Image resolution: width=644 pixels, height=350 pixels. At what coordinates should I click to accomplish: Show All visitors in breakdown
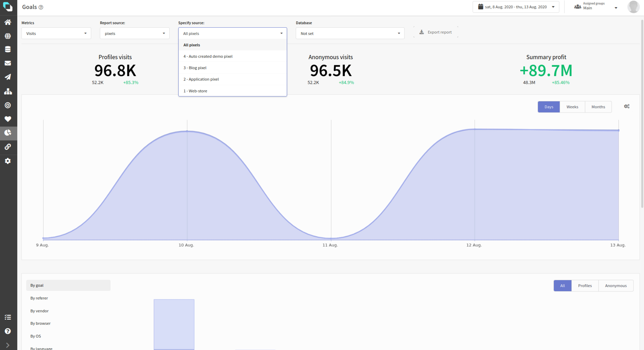click(562, 286)
